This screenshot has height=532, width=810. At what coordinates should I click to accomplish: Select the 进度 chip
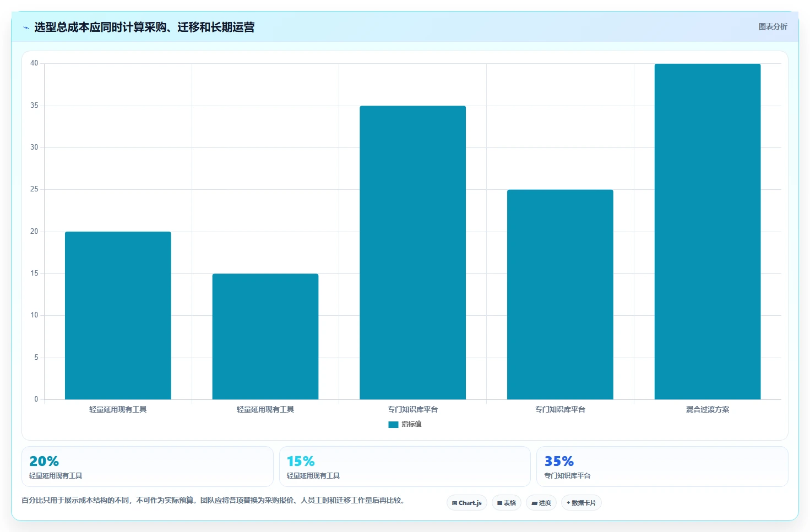pos(541,503)
